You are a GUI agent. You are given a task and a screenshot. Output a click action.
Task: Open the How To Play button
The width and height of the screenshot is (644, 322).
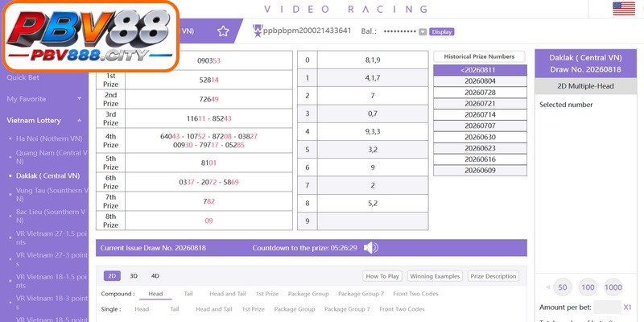tap(382, 276)
